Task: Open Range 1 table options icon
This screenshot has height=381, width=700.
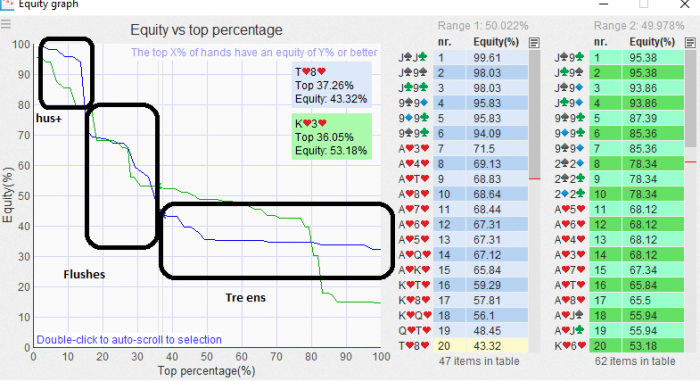Action: tap(534, 42)
